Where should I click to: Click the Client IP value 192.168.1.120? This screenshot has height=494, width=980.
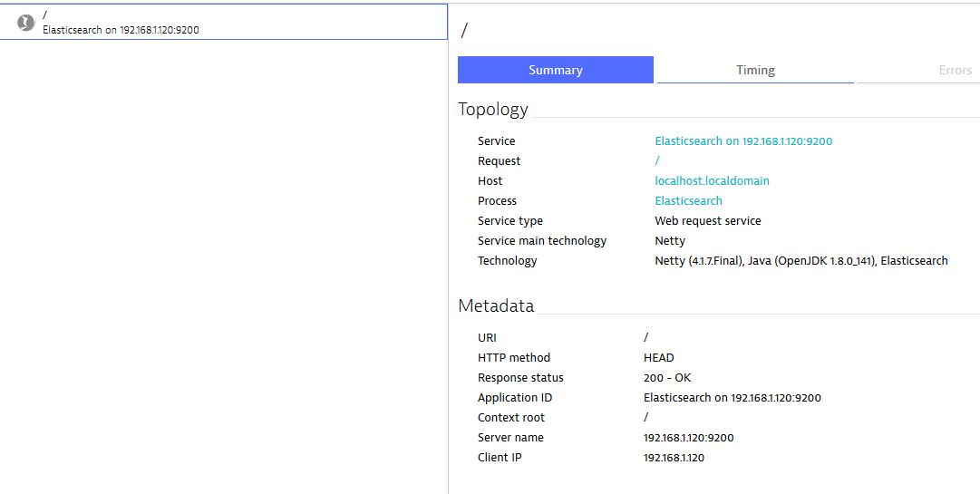674,458
